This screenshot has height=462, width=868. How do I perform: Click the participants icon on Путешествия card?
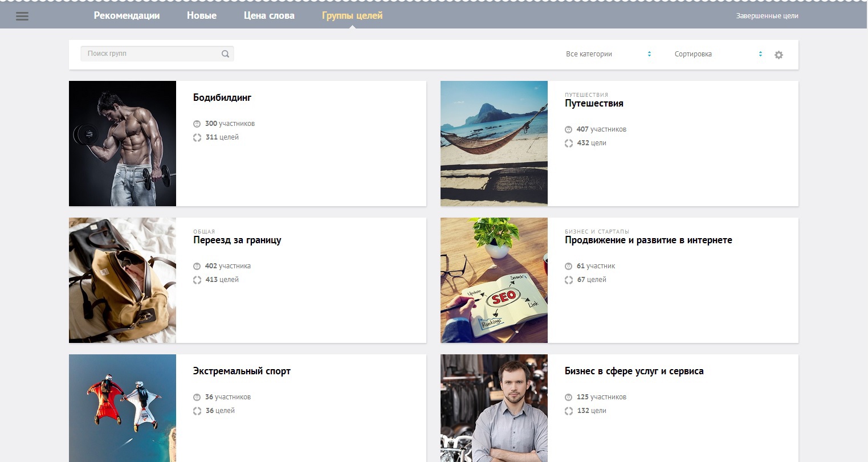pyautogui.click(x=568, y=129)
